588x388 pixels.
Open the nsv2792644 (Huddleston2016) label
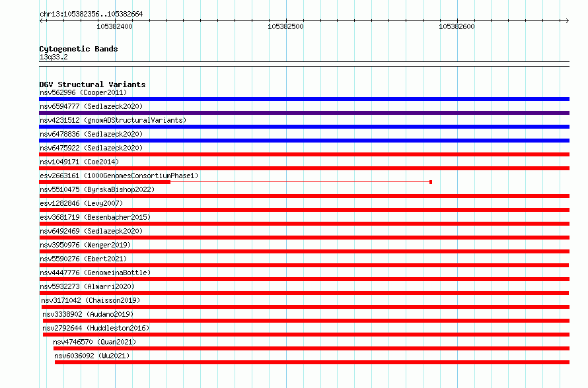[x=96, y=328]
